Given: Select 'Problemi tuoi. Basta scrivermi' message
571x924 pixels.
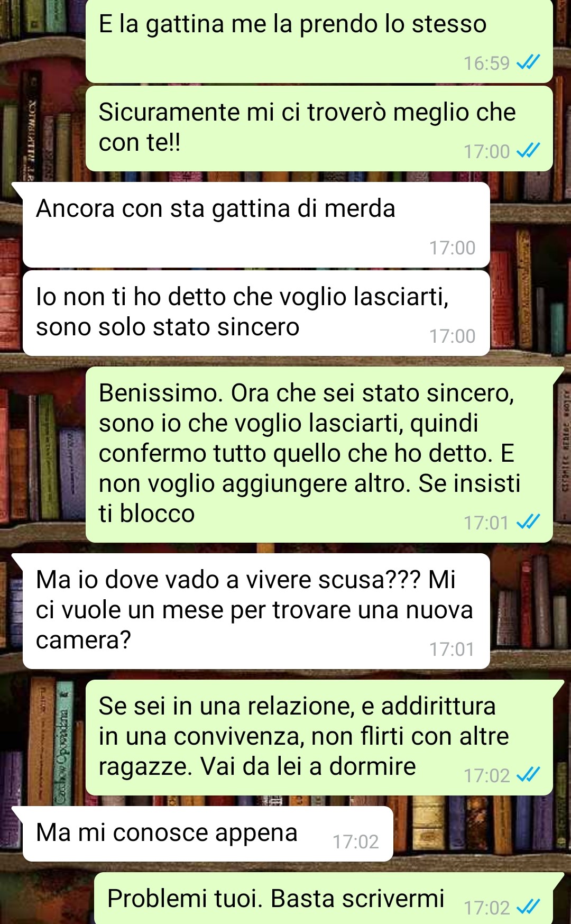Looking at the screenshot, I should click(x=324, y=899).
